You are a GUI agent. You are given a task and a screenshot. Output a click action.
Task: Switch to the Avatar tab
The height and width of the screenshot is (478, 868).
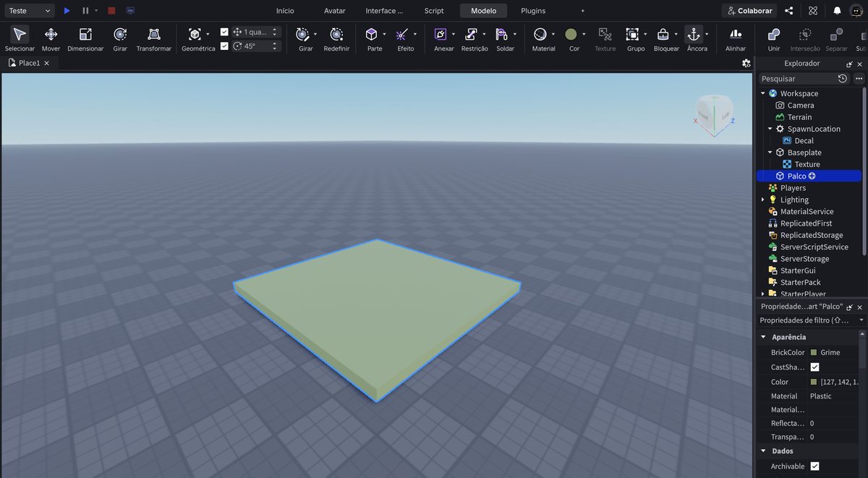point(335,11)
